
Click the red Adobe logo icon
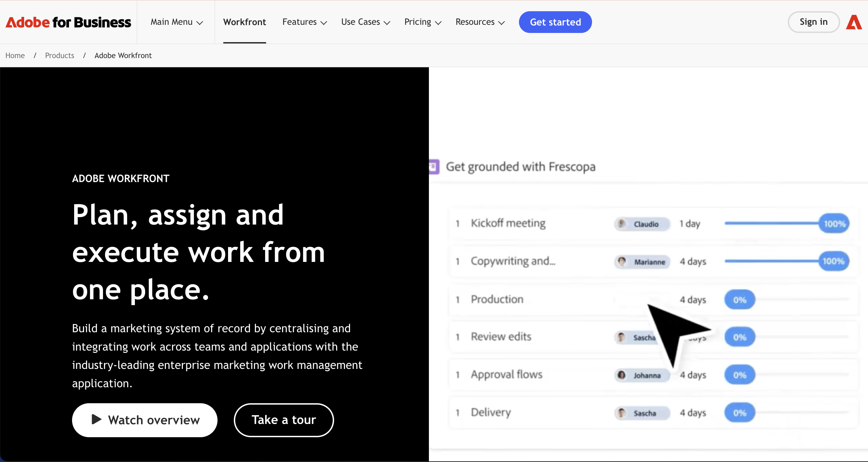tap(854, 22)
